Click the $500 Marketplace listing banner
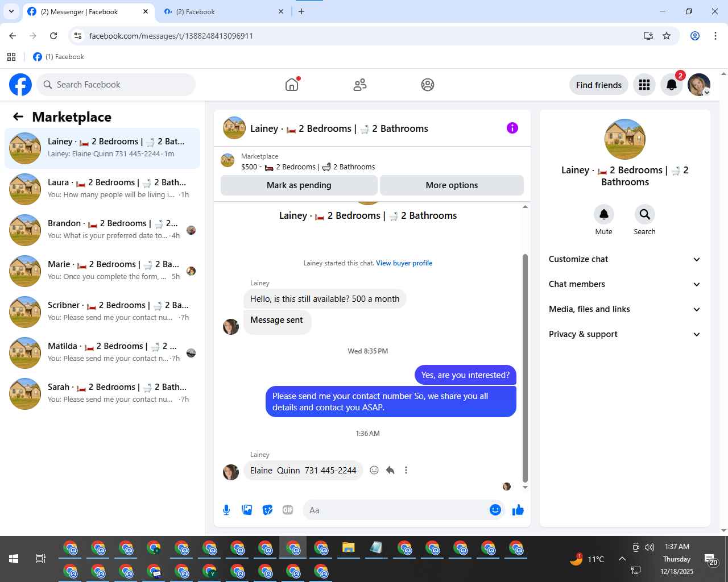The image size is (728, 582). 372,161
